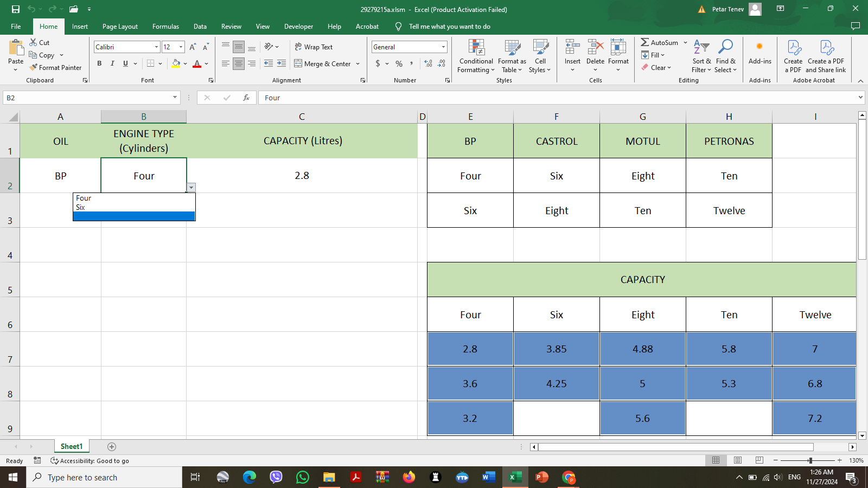Click the Fill button
Viewport: 868px width, 488px height.
[653, 55]
